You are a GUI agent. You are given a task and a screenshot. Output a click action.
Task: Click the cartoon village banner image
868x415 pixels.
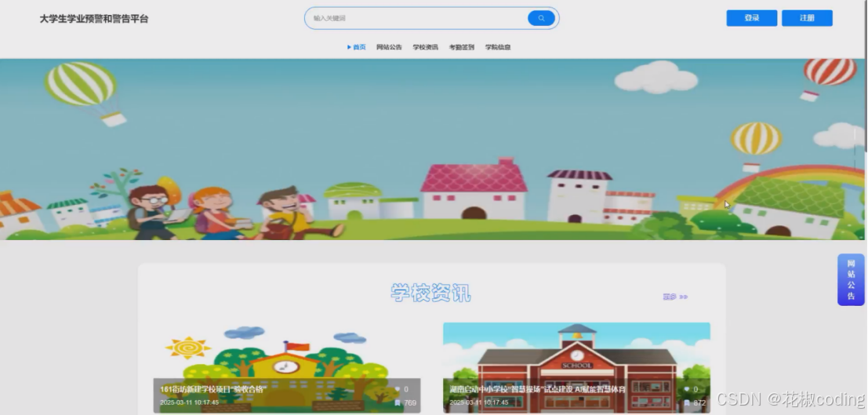432,149
